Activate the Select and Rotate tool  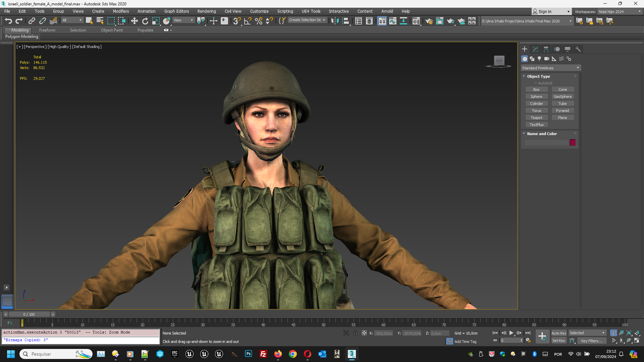click(145, 21)
